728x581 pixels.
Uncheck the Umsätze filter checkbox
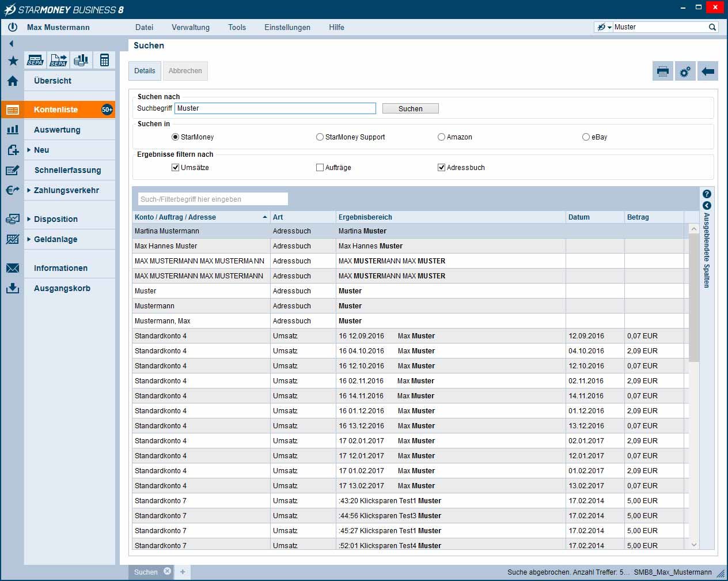tap(176, 168)
